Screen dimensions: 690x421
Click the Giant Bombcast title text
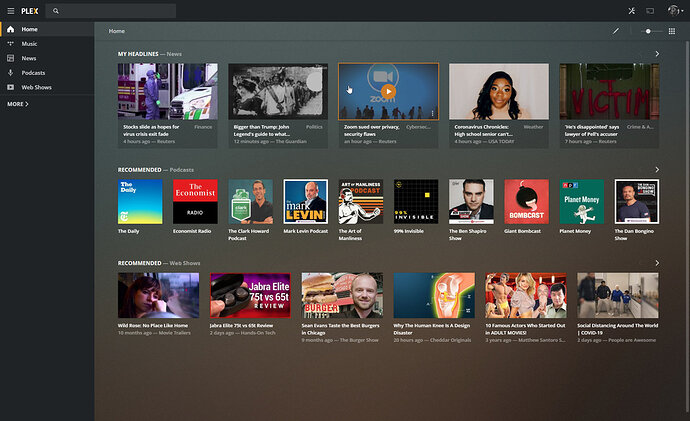coord(522,231)
